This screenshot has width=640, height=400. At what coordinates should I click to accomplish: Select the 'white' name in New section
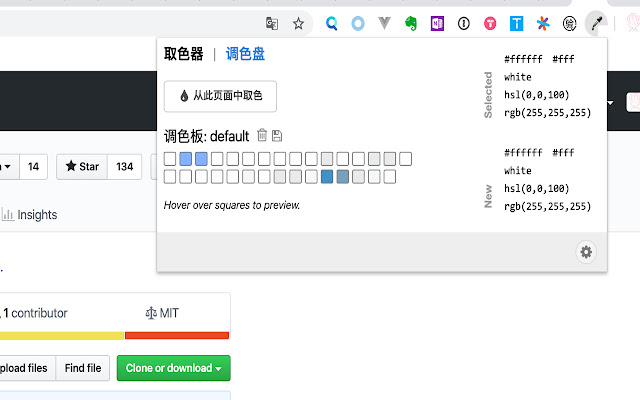click(518, 171)
